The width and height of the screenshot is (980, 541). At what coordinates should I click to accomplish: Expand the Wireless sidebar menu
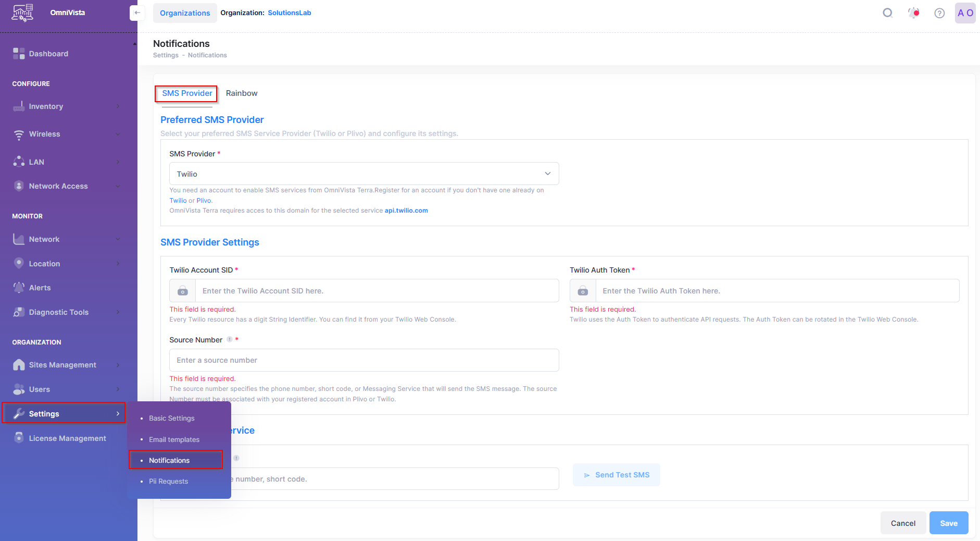(x=67, y=134)
